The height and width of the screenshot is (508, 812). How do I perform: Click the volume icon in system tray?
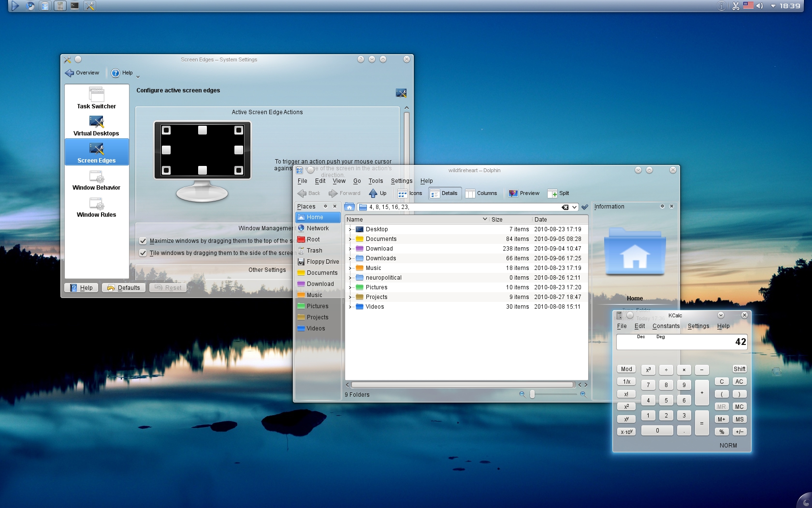pyautogui.click(x=759, y=6)
